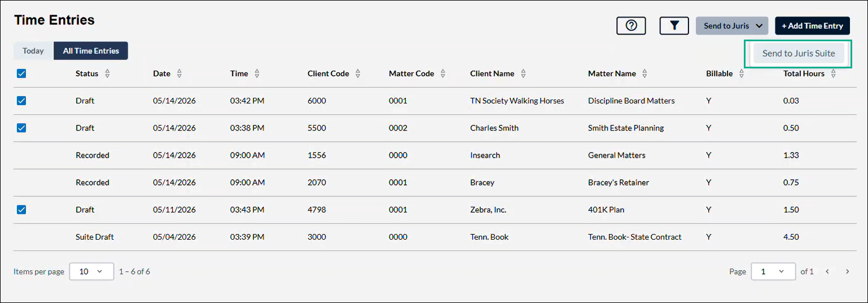Image resolution: width=868 pixels, height=303 pixels.
Task: Go to next page arrow
Action: (847, 271)
